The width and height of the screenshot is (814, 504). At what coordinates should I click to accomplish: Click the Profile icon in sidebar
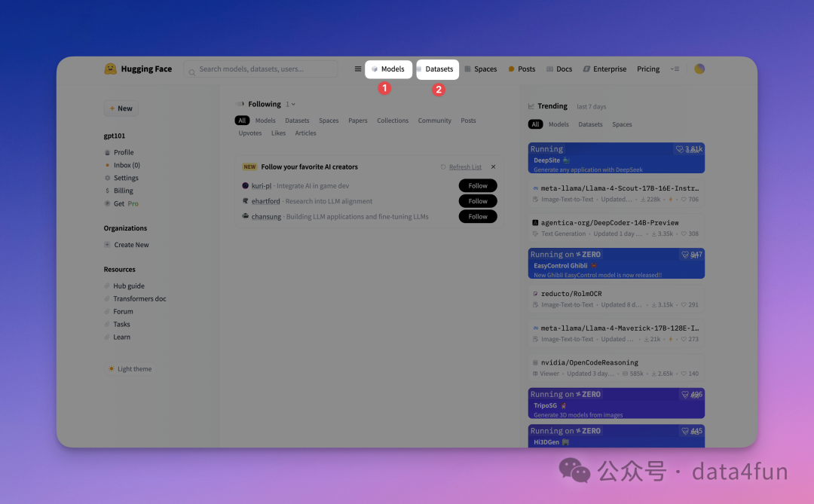pyautogui.click(x=108, y=153)
